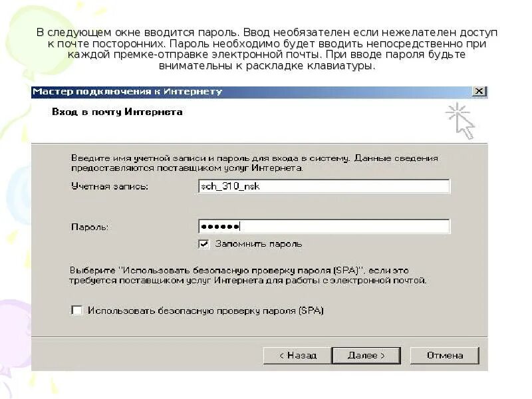
Task: Click the Вход в почту Интернета heading
Action: [117, 112]
